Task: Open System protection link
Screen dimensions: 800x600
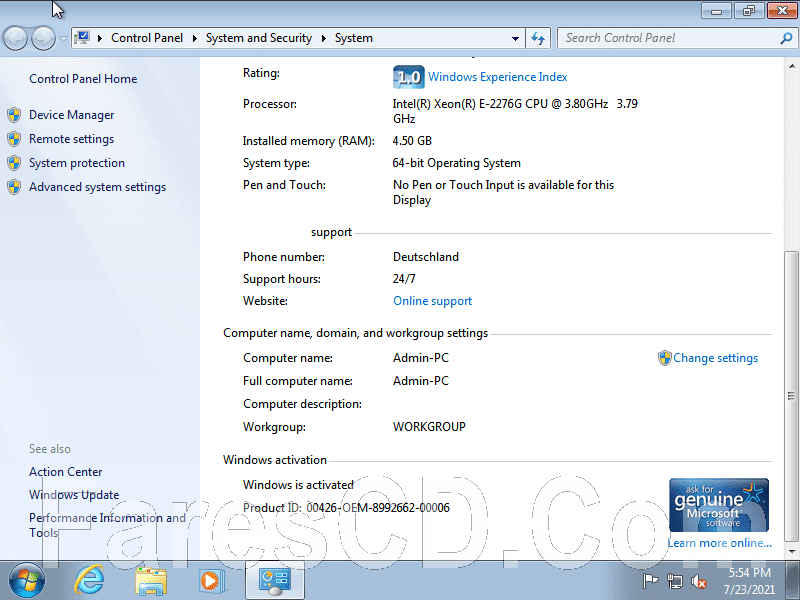Action: (77, 163)
